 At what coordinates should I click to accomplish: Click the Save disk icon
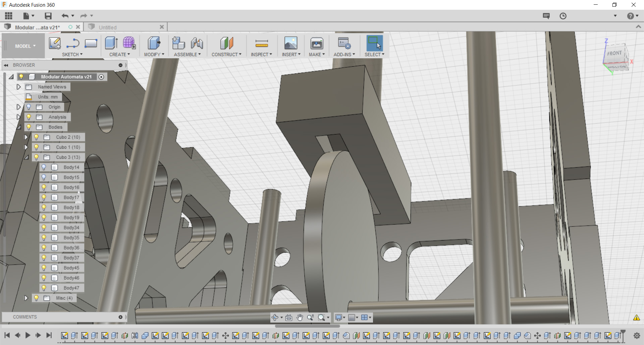[x=48, y=16]
